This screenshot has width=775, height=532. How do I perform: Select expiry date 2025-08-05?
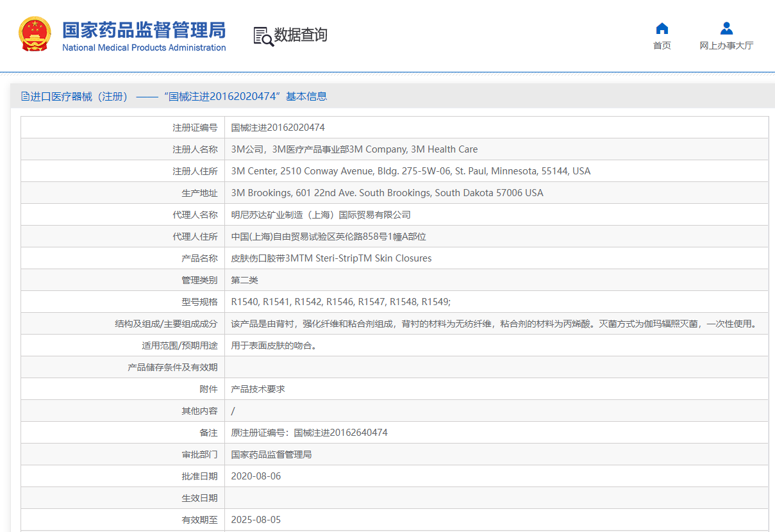pos(256,520)
